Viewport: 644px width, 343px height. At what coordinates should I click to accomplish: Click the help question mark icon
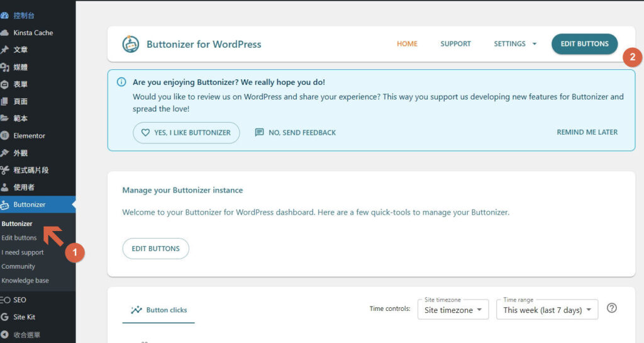pos(611,308)
